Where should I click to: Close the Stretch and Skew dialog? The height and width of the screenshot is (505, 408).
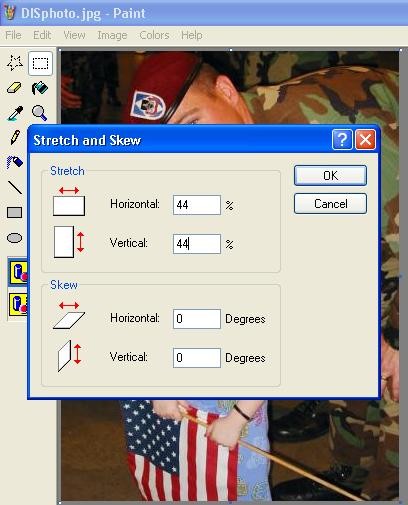pos(366,140)
